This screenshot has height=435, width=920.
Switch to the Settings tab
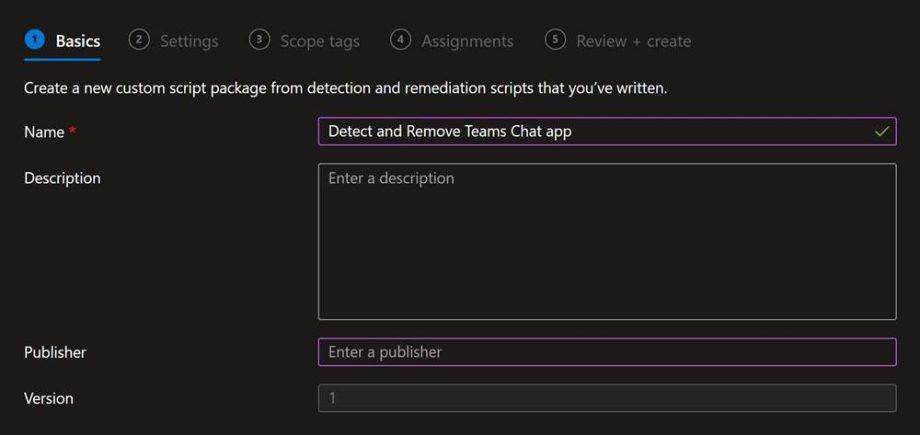[188, 41]
